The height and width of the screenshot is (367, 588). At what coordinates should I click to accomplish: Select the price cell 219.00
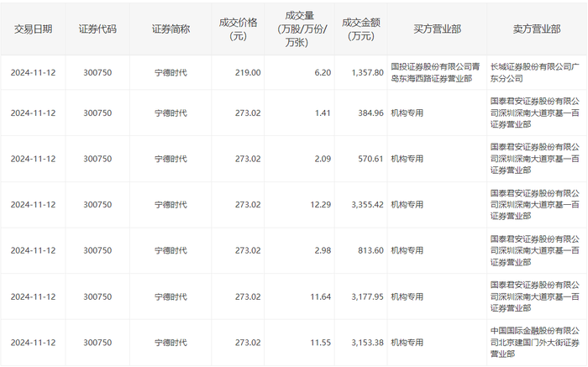[x=248, y=73]
